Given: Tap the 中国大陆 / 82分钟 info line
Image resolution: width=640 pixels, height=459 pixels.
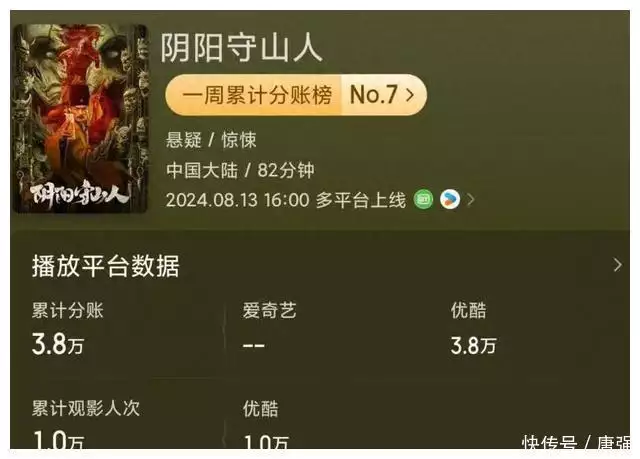Looking at the screenshot, I should [x=240, y=170].
